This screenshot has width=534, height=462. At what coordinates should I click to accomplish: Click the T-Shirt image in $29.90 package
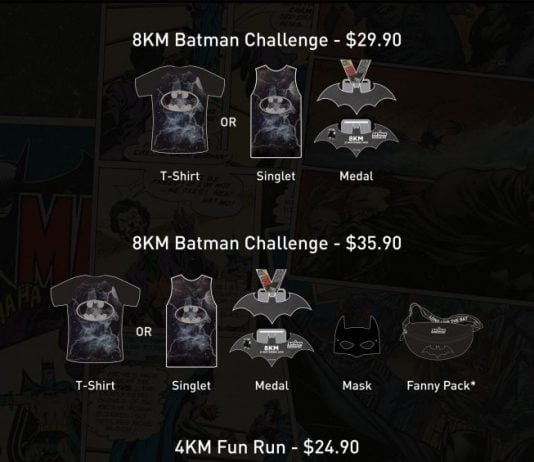180,109
